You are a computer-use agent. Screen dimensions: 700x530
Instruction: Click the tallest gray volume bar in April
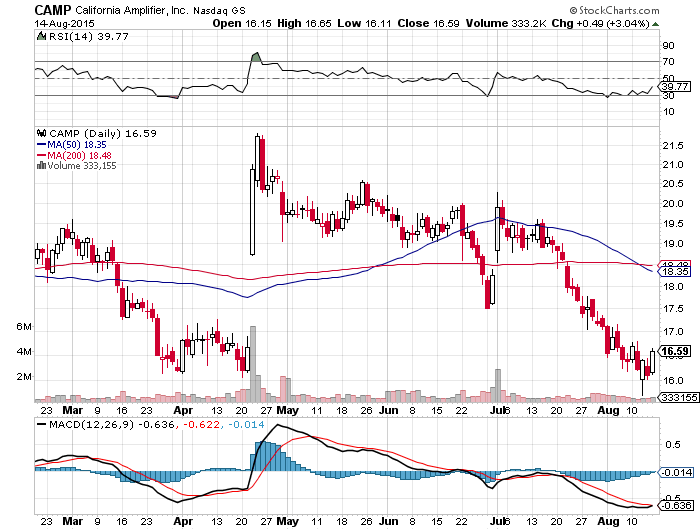[x=253, y=364]
